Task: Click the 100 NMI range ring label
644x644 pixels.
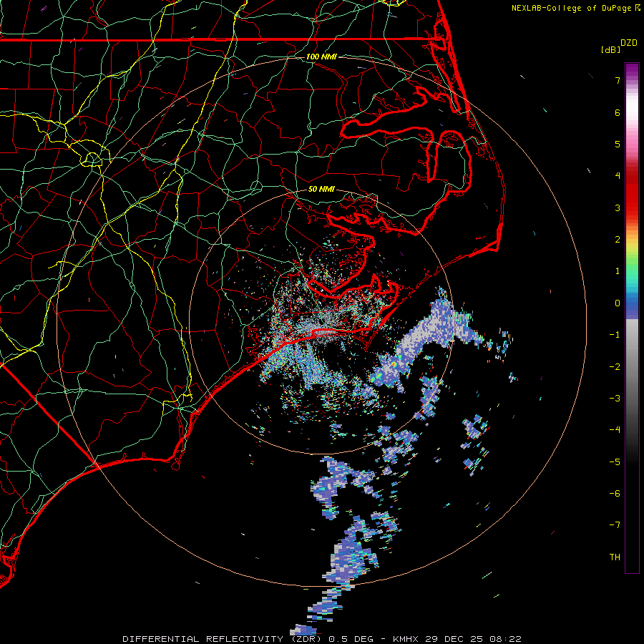Action: pos(321,57)
